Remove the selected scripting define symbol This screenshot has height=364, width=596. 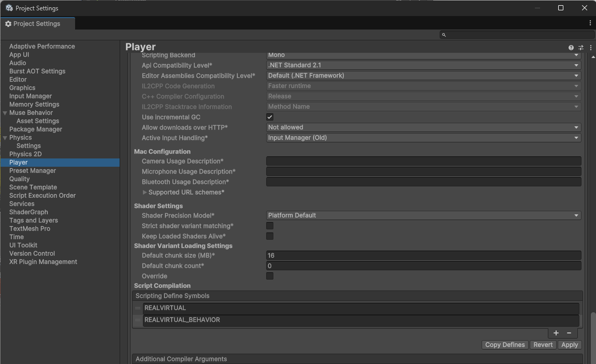click(x=569, y=333)
